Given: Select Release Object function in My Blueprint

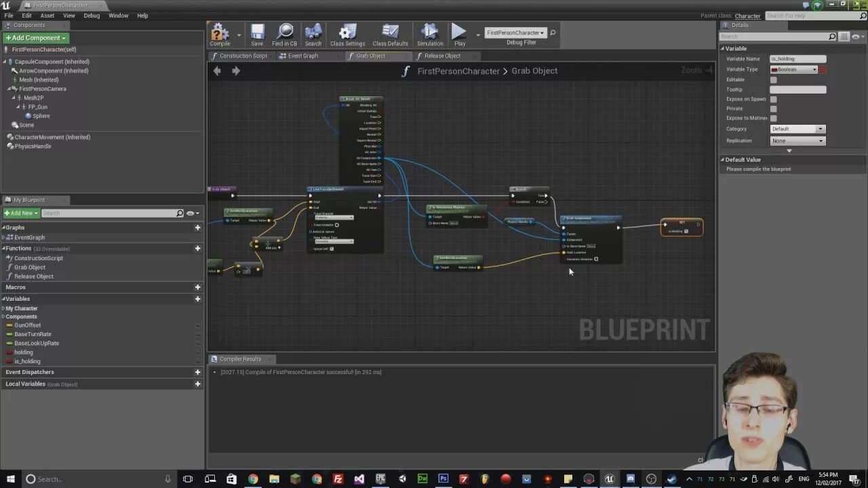Looking at the screenshot, I should point(34,277).
